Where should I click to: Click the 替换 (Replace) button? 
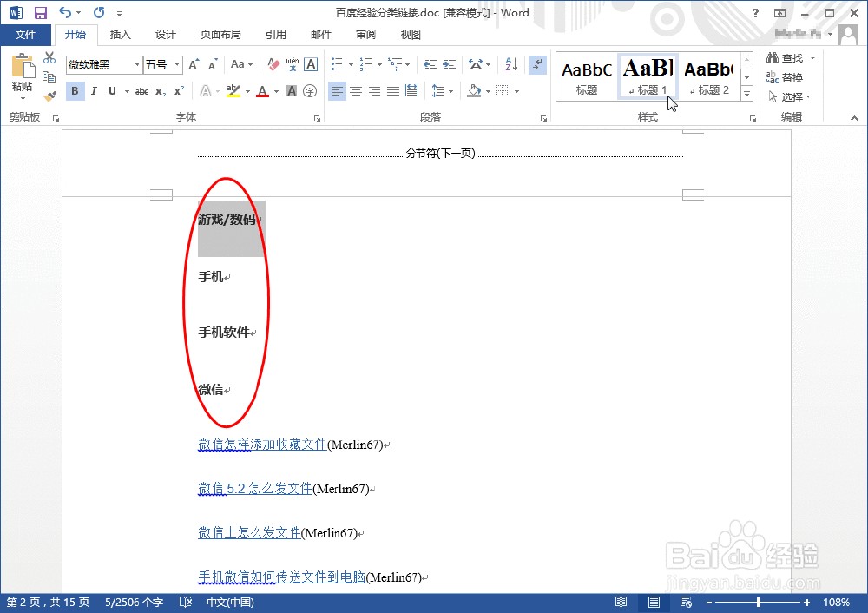point(785,77)
